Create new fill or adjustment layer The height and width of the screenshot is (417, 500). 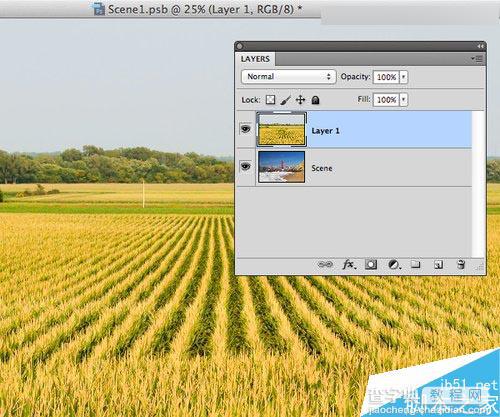[x=394, y=265]
